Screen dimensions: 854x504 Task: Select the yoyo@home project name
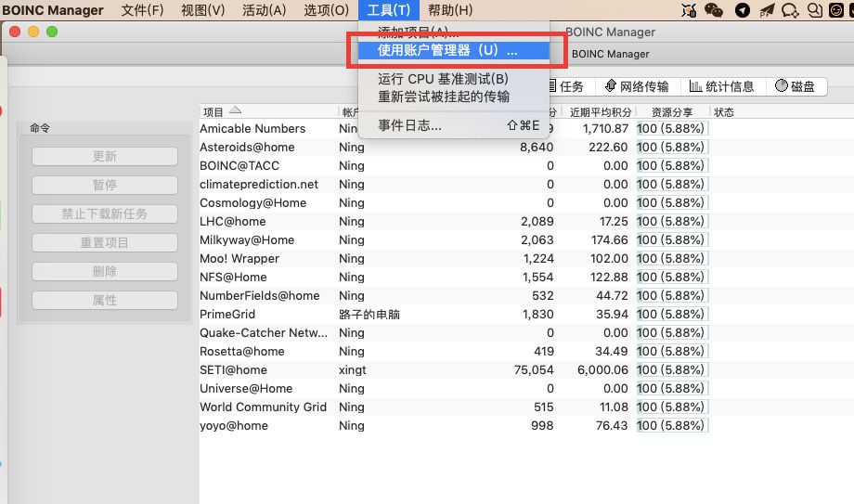(234, 425)
